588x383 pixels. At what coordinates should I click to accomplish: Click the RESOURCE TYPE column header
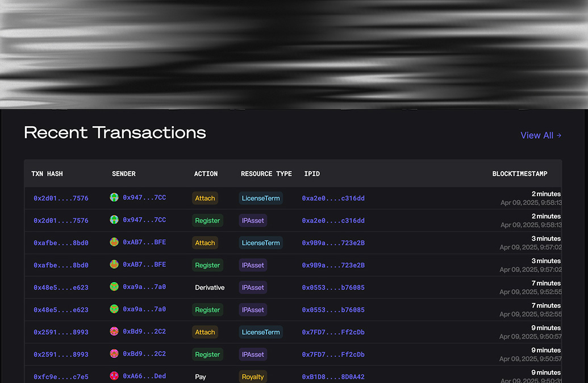266,174
